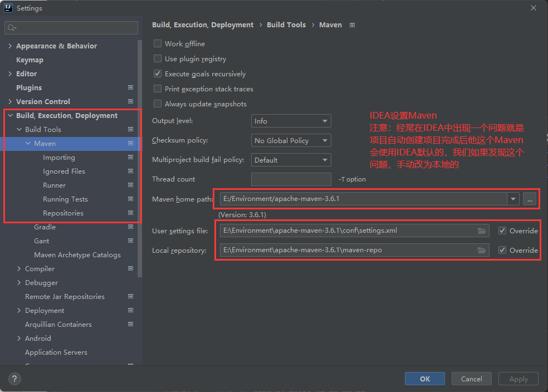
Task: Select Application Servers item
Action: coord(56,352)
